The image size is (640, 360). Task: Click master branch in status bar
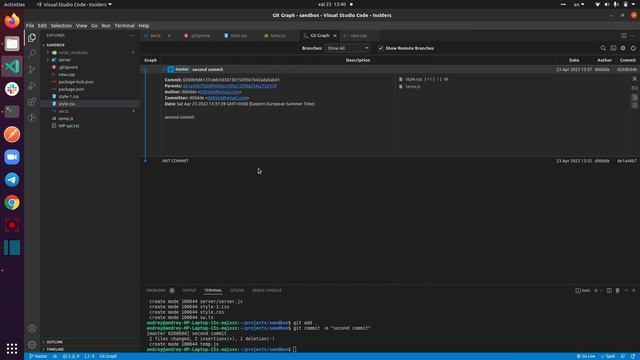tap(38, 356)
